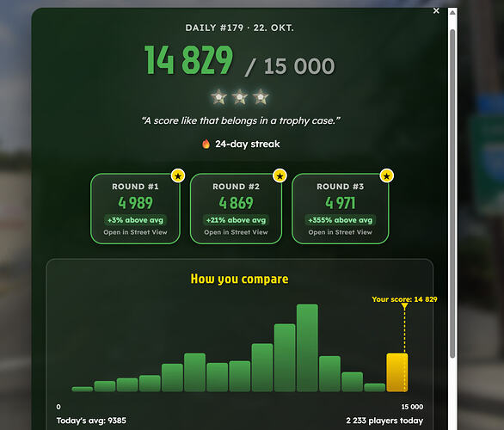Click the vertical scrollbar thumb
The image size is (504, 430).
tap(452, 193)
